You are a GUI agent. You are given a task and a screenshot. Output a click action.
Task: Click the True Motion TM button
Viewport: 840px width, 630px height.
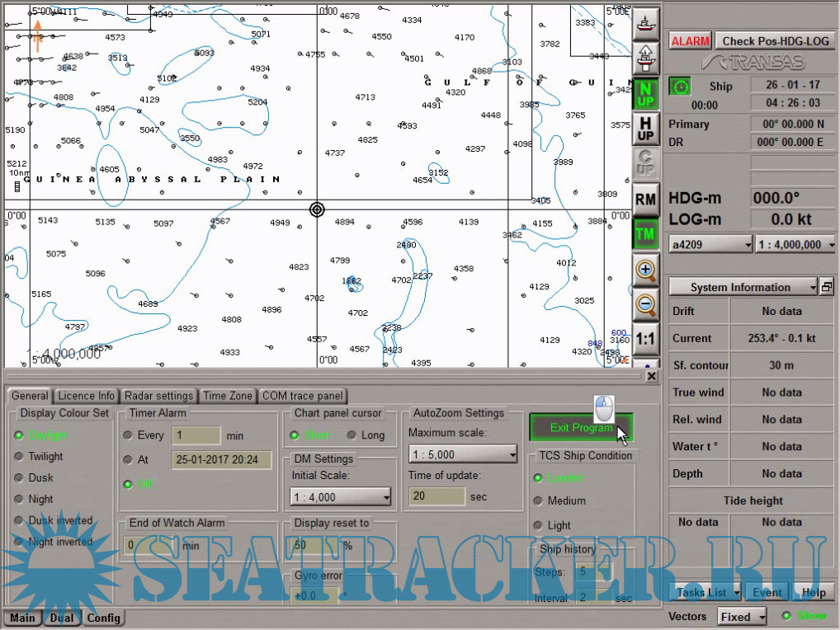(x=645, y=234)
